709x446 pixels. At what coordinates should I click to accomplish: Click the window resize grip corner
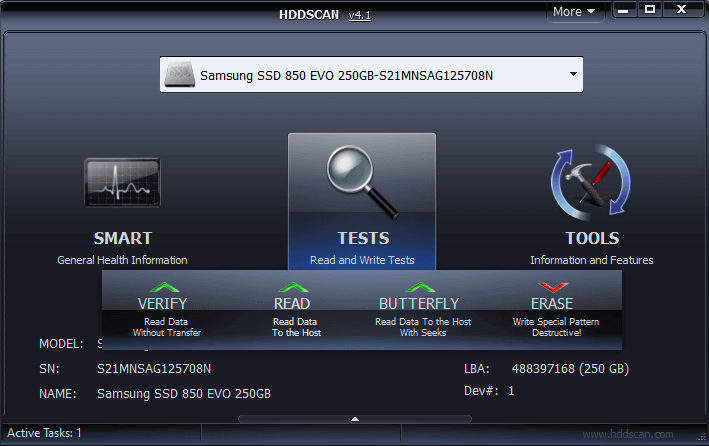click(x=703, y=437)
